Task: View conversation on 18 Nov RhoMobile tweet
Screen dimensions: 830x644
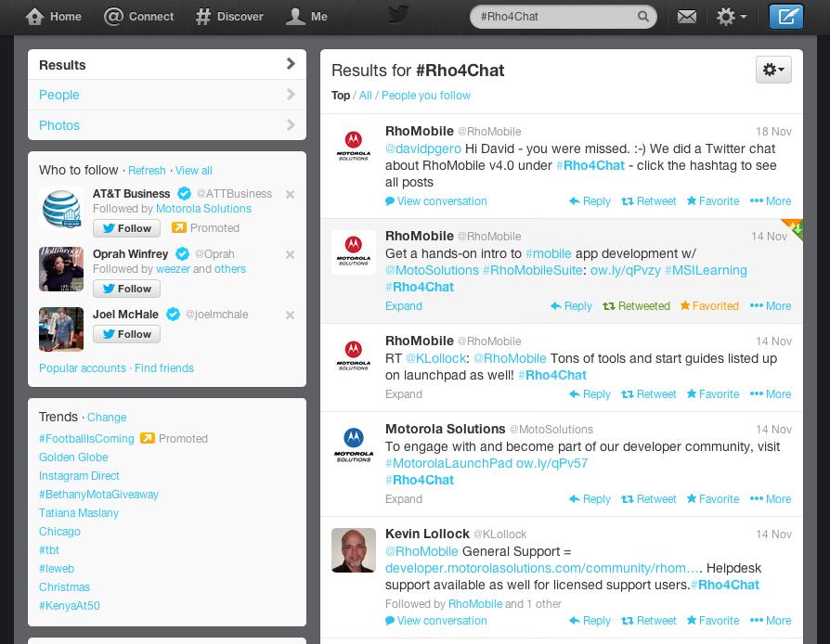Action: click(436, 201)
